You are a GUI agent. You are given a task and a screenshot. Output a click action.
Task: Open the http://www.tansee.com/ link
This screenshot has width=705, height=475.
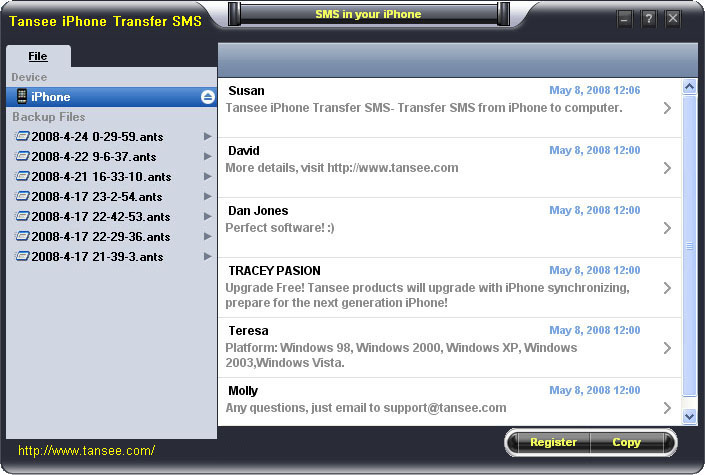[87, 450]
